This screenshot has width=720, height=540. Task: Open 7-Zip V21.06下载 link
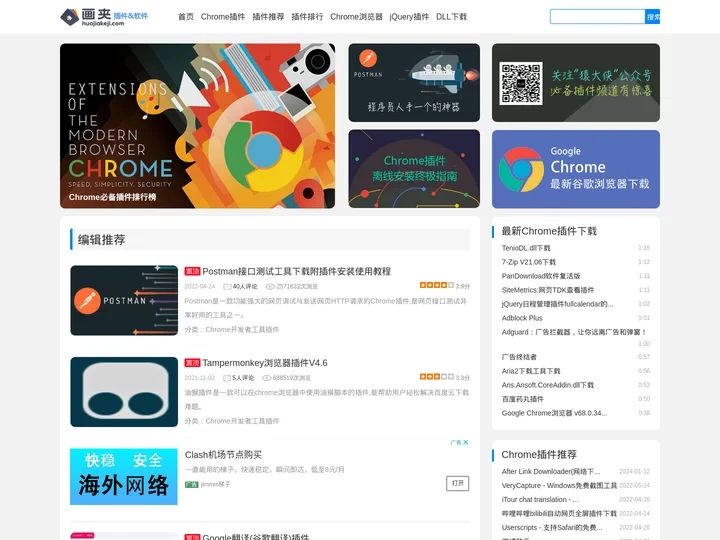[x=529, y=262]
